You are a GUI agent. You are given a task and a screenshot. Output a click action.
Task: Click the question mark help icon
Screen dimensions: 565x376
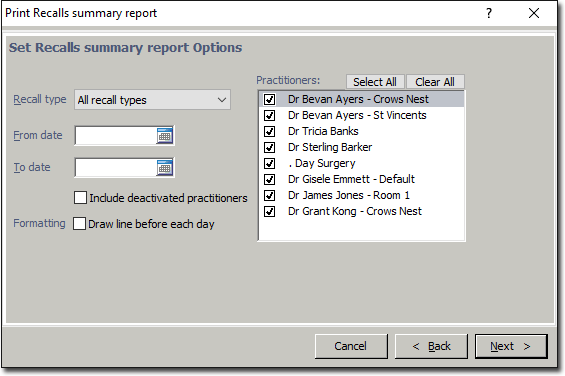click(489, 13)
